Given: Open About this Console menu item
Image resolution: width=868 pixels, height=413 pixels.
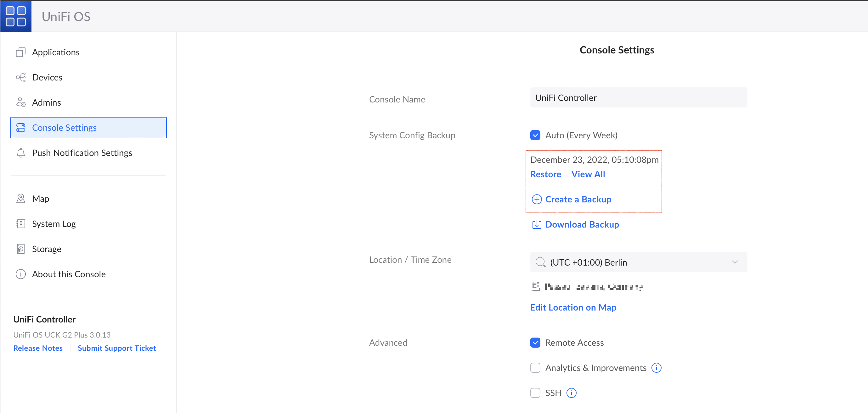Looking at the screenshot, I should 69,274.
